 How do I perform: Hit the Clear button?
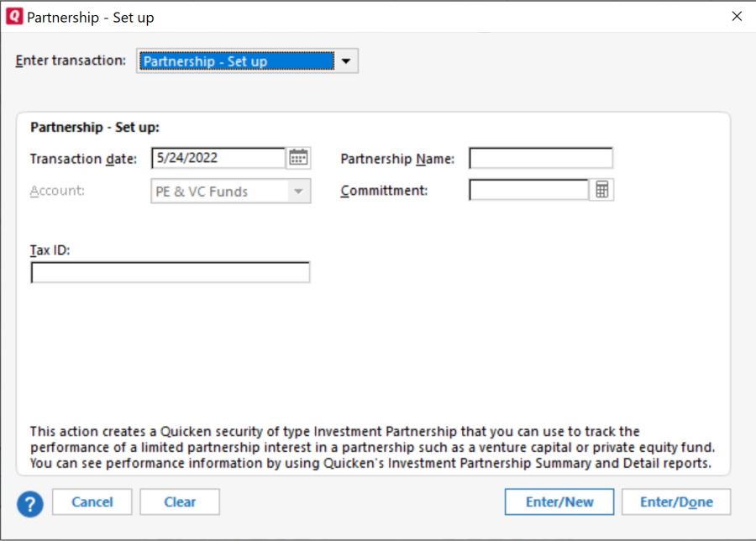click(x=180, y=502)
